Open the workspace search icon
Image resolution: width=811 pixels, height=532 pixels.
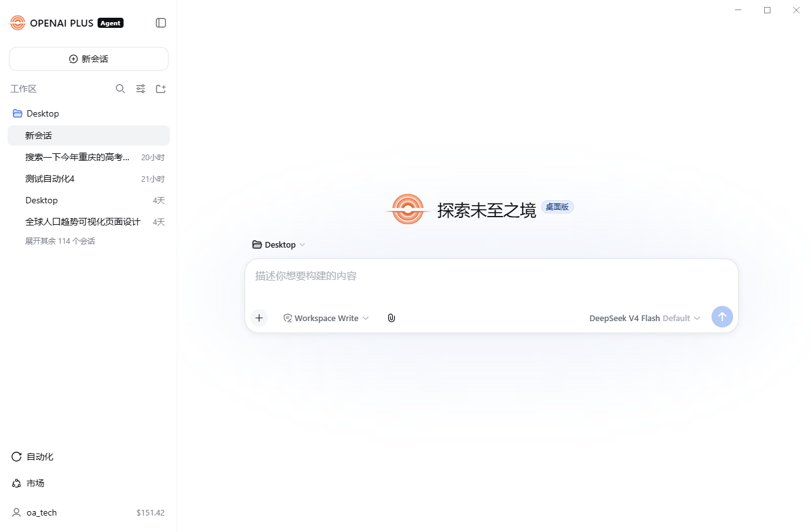point(120,89)
